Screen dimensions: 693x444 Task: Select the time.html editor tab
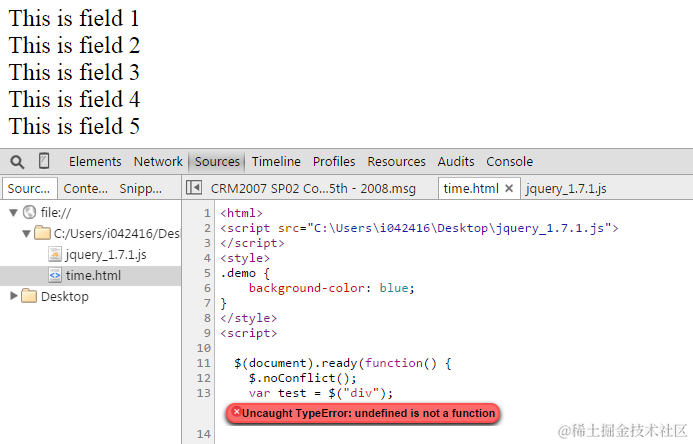[x=471, y=189]
